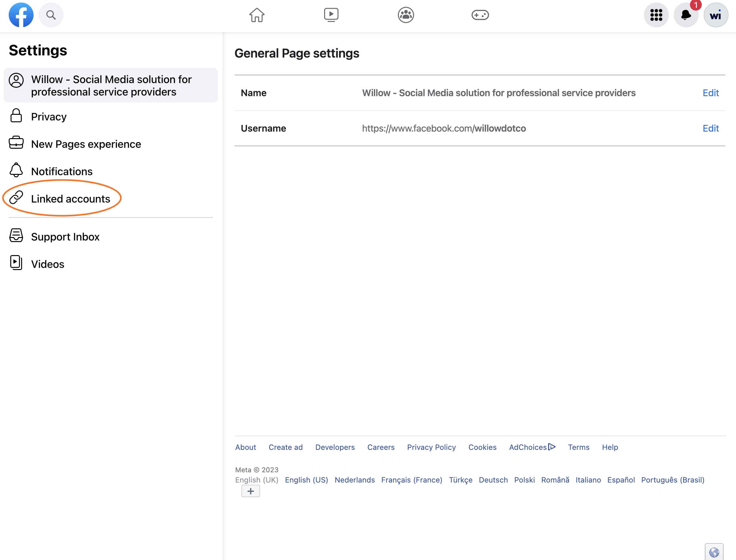
Task: Open the Watch video icon
Action: tap(331, 15)
